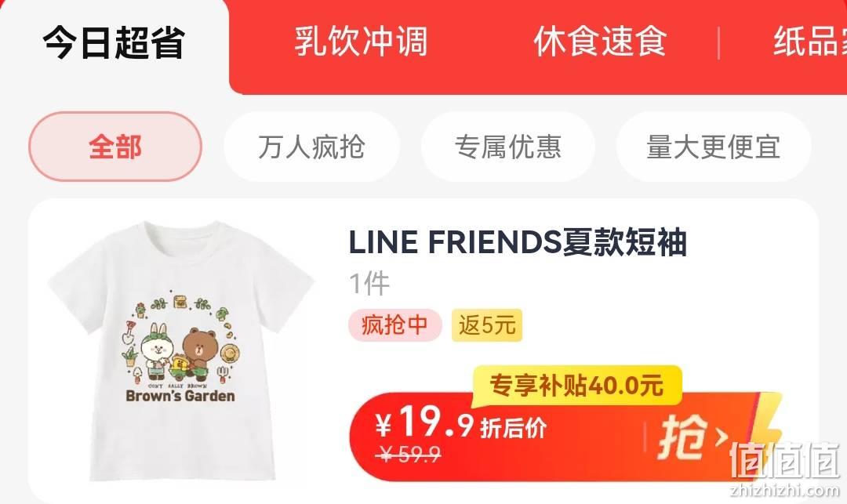Screen dimensions: 847x504
Task: Filter by 专属优惠
Action: [x=507, y=147]
